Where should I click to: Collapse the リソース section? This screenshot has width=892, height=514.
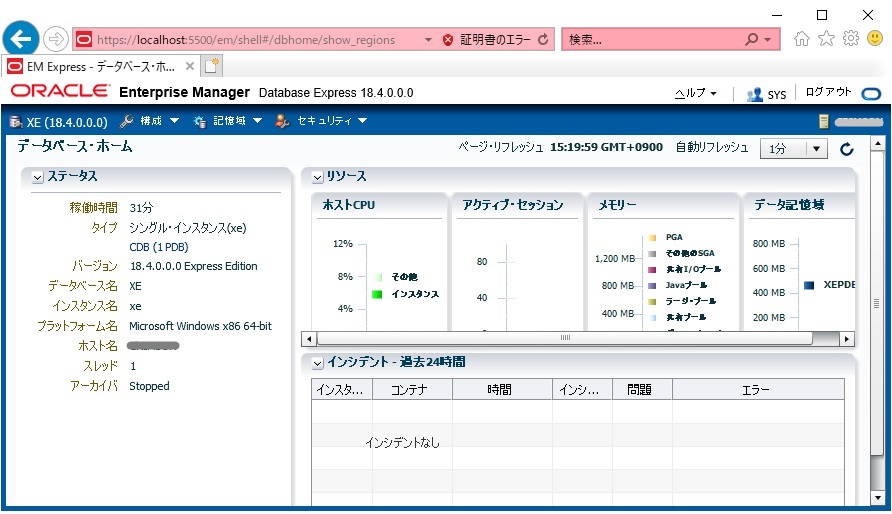click(318, 177)
